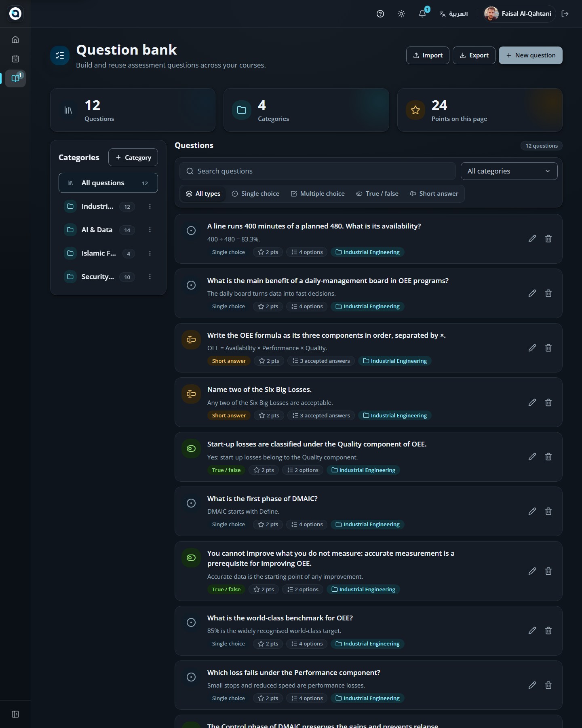Expand the All categories dropdown
The width and height of the screenshot is (582, 728).
point(509,171)
